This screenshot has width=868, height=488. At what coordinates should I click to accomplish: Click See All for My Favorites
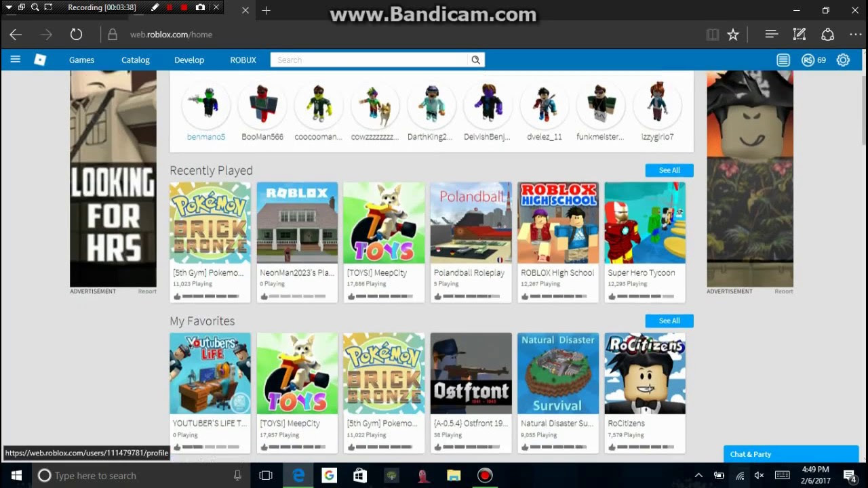point(669,321)
